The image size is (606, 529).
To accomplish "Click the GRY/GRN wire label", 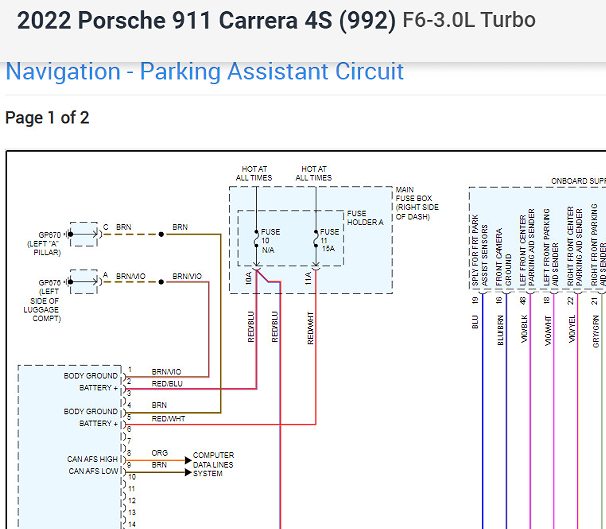I will 596,331.
